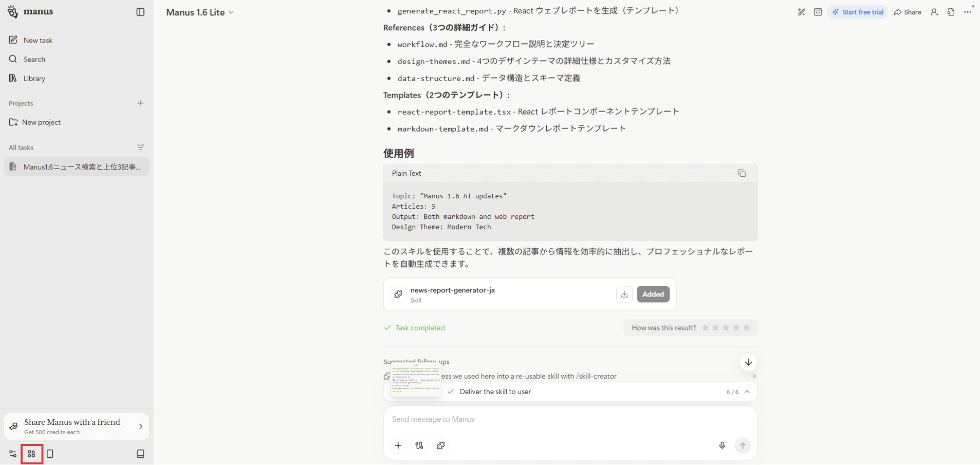Select the Manus1.6 news search task
Image resolution: width=980 pixels, height=465 pixels.
(x=77, y=166)
